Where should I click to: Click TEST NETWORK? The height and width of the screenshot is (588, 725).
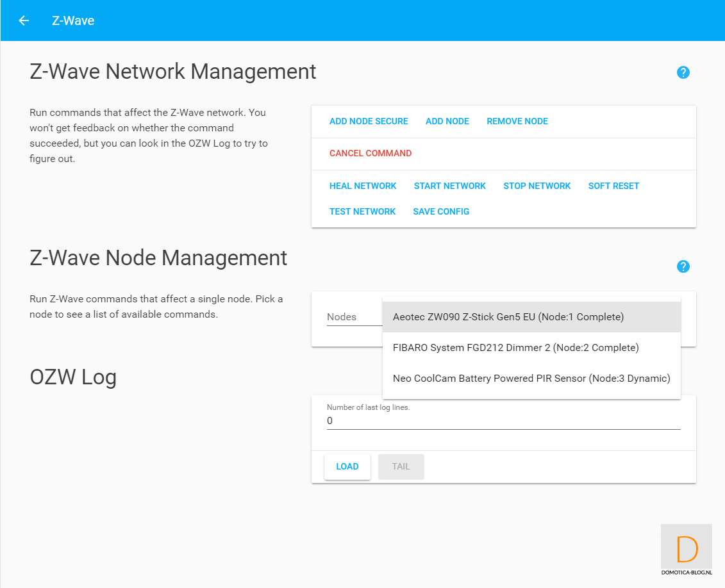click(x=362, y=211)
